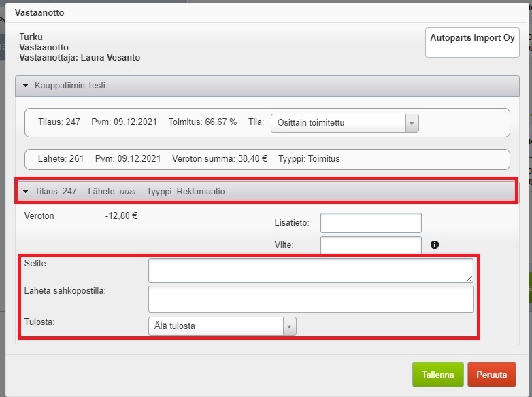
Task: Collapse the Reklamaatio shipment section header
Action: [x=26, y=192]
